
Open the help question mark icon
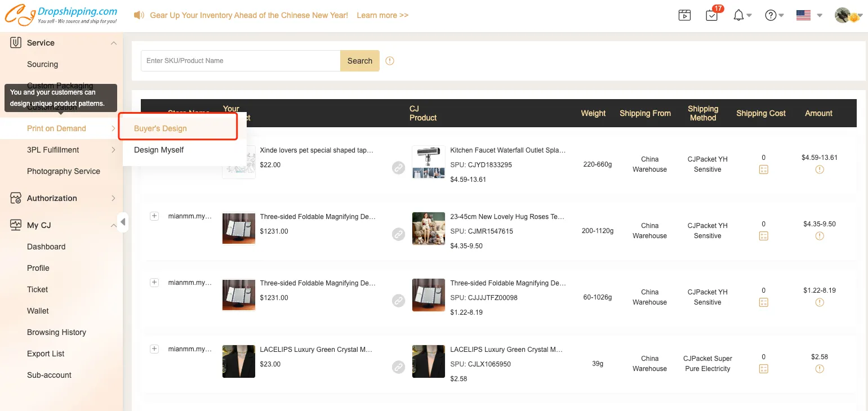771,15
